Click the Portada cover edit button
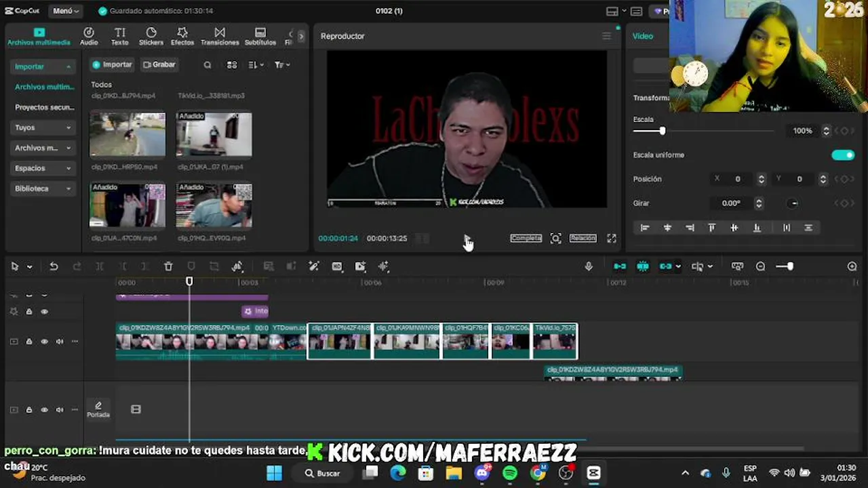This screenshot has width=868, height=488. click(98, 409)
